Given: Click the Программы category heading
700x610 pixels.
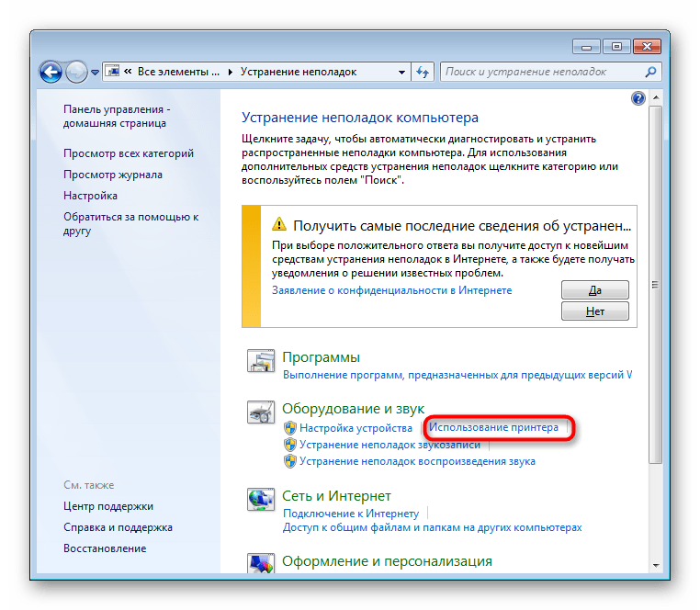Looking at the screenshot, I should click(x=321, y=357).
